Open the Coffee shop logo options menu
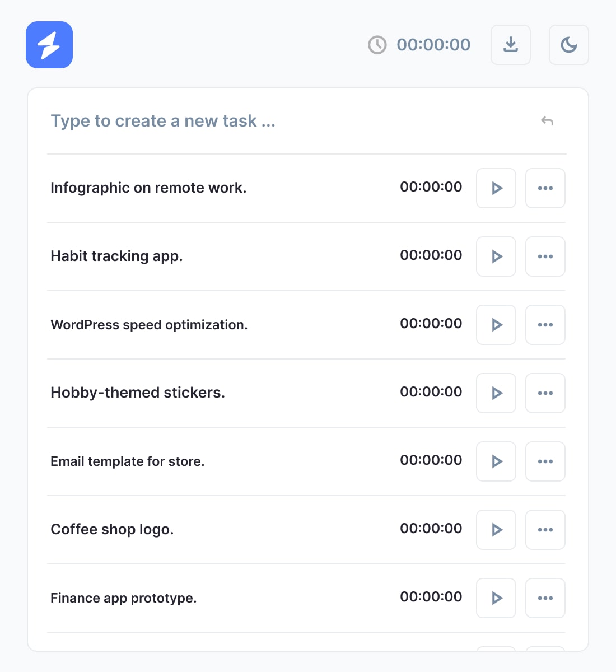 click(x=545, y=530)
